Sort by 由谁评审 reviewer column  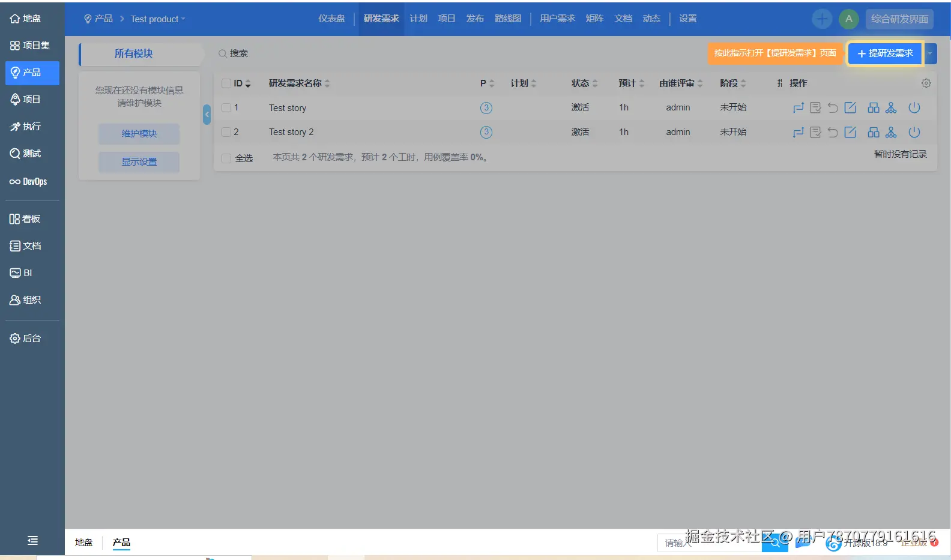681,83
